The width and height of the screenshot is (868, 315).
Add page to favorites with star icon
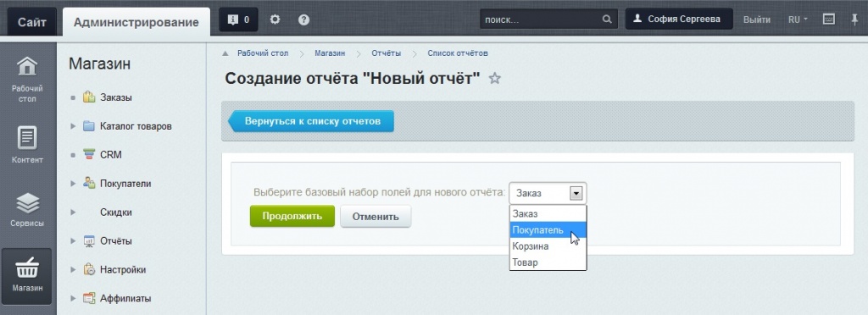pyautogui.click(x=494, y=79)
